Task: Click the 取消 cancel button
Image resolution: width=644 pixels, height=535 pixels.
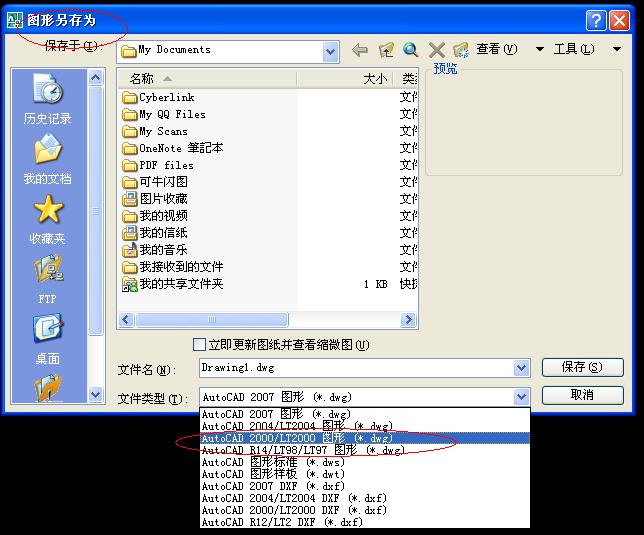Action: [x=582, y=395]
